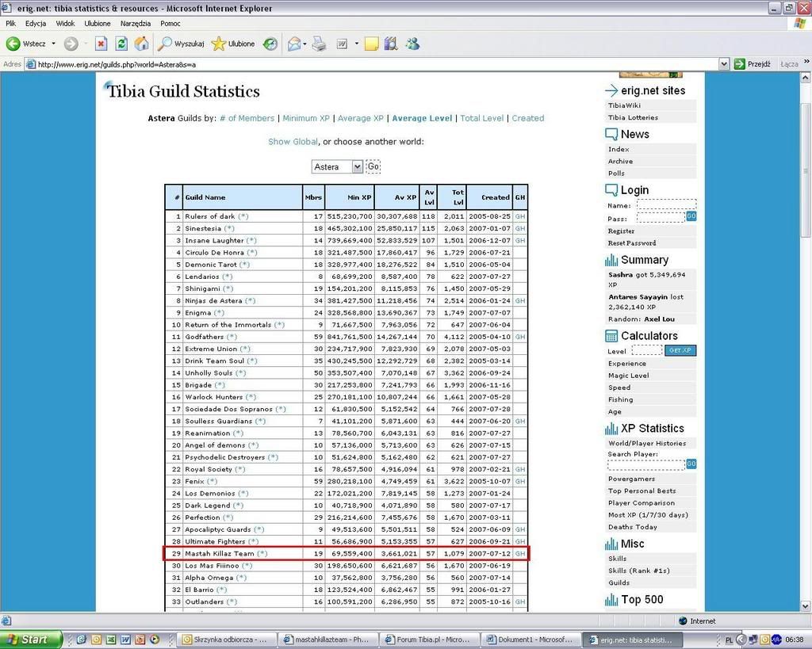Switch to Forum Tibia.pl taskbar window

pos(427,639)
